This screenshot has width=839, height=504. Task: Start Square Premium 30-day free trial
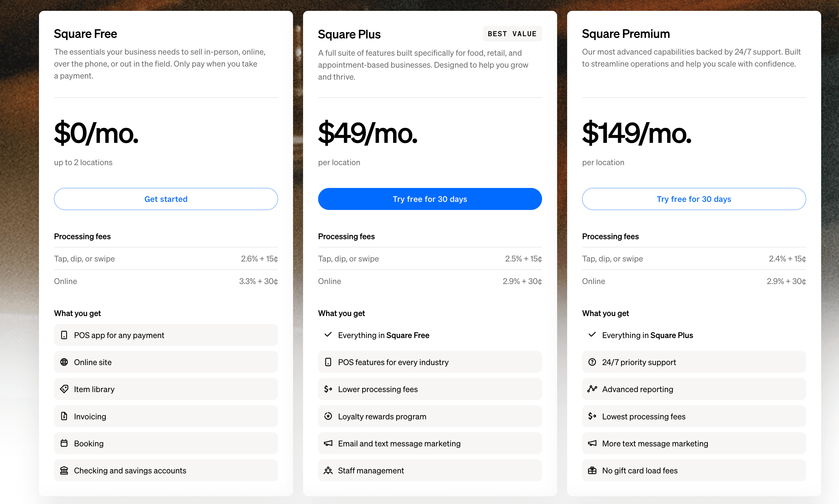point(694,199)
